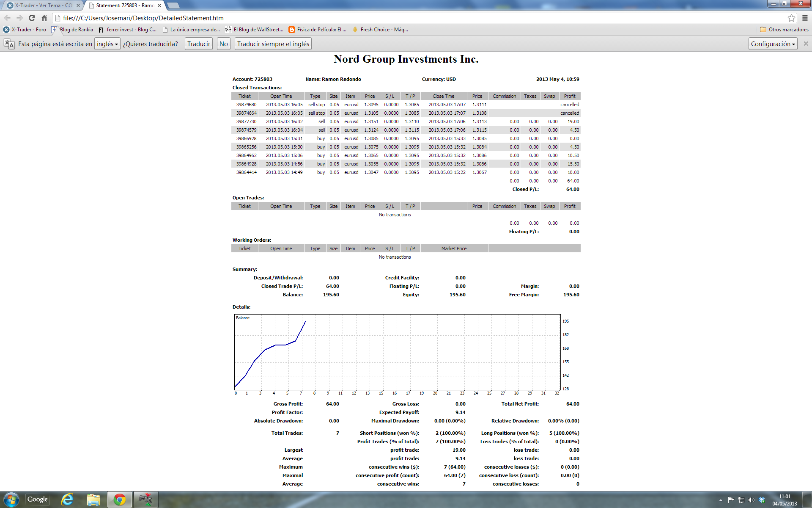Open Blog de Rankia bookmark
The height and width of the screenshot is (508, 812).
click(72, 30)
